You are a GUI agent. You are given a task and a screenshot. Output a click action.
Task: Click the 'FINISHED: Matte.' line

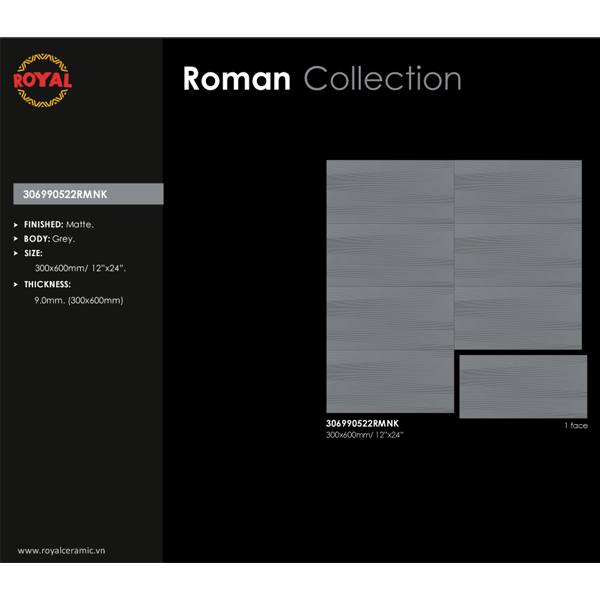coord(59,225)
